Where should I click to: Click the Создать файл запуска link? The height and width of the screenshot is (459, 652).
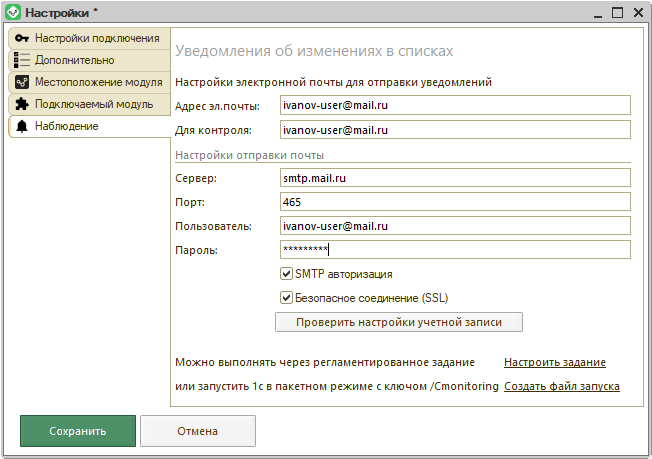[x=561, y=386]
